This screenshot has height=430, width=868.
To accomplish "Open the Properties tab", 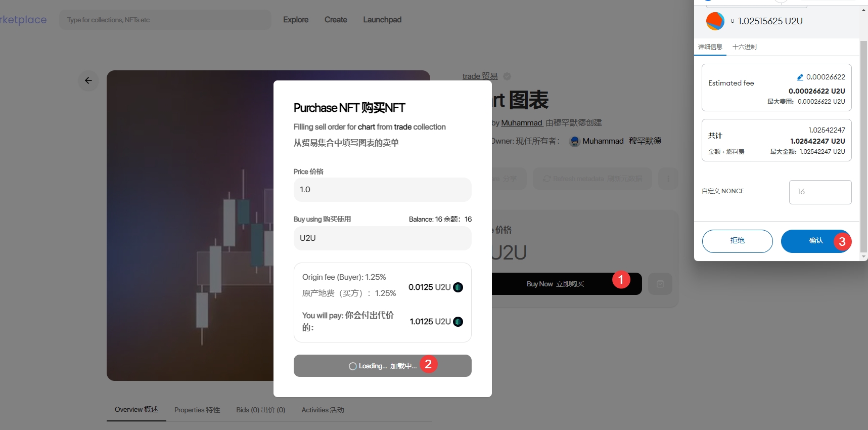I will 197,410.
